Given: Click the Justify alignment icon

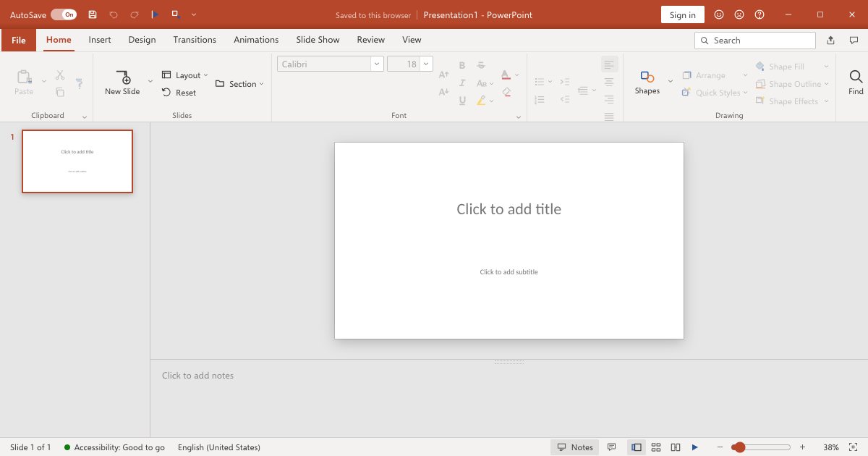Looking at the screenshot, I should tap(609, 116).
